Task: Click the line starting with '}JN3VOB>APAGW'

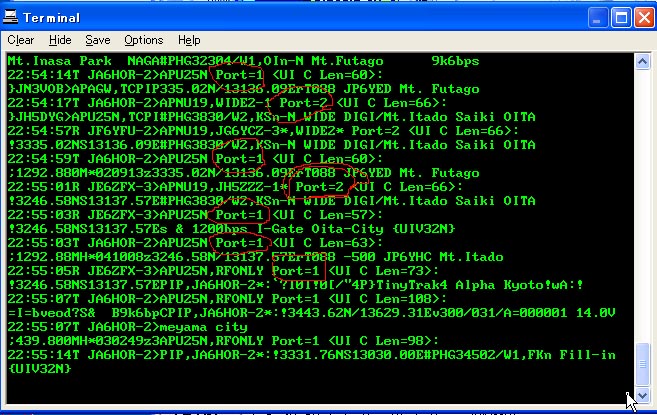Action: [243, 89]
